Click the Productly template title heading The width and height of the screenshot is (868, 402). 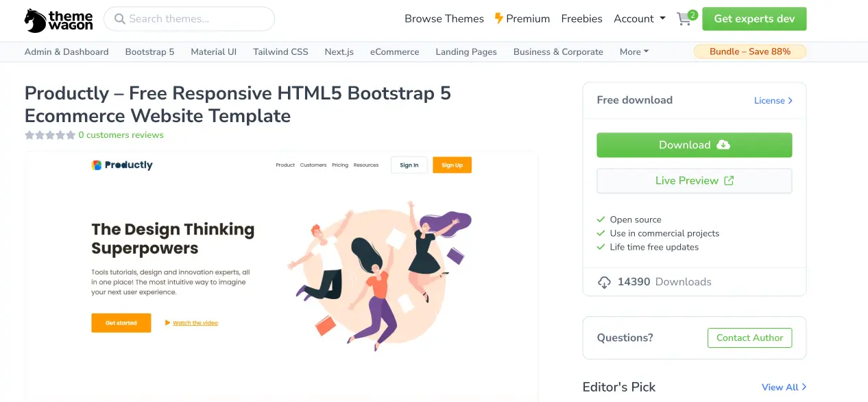(238, 104)
